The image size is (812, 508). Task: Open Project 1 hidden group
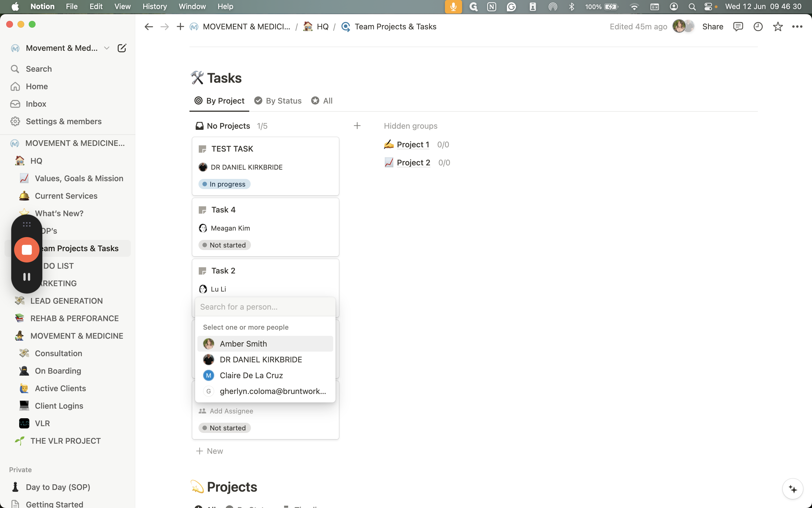coord(413,144)
